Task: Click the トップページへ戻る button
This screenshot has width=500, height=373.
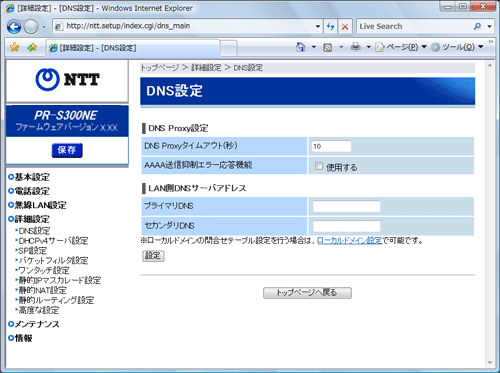Action: tap(307, 293)
